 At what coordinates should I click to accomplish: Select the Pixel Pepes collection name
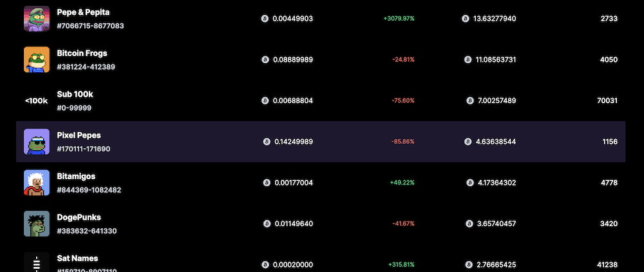pyautogui.click(x=79, y=135)
